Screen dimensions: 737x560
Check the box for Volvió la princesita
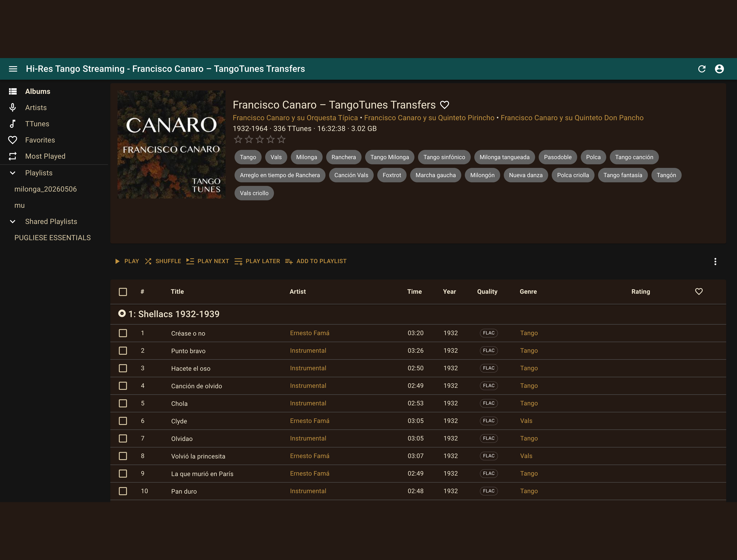[x=123, y=456]
